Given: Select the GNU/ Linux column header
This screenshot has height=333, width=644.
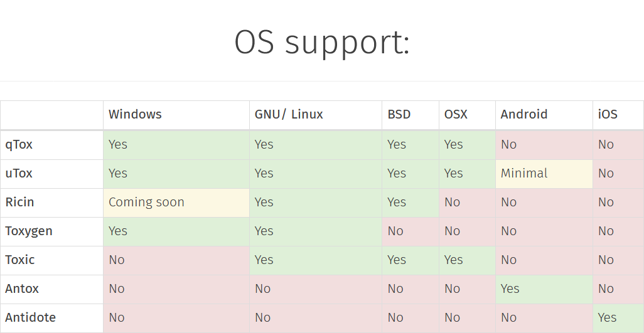Looking at the screenshot, I should coord(289,115).
